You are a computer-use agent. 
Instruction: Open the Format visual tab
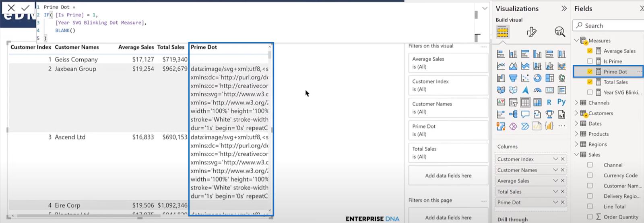(532, 32)
